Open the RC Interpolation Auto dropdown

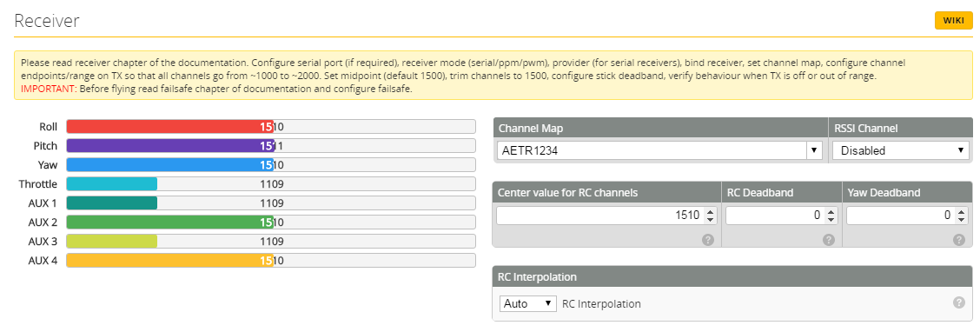pyautogui.click(x=527, y=304)
